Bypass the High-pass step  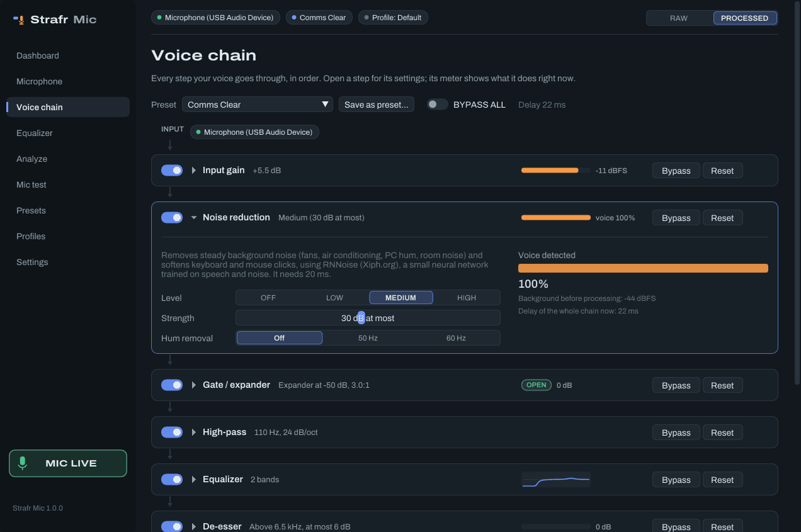pos(676,433)
